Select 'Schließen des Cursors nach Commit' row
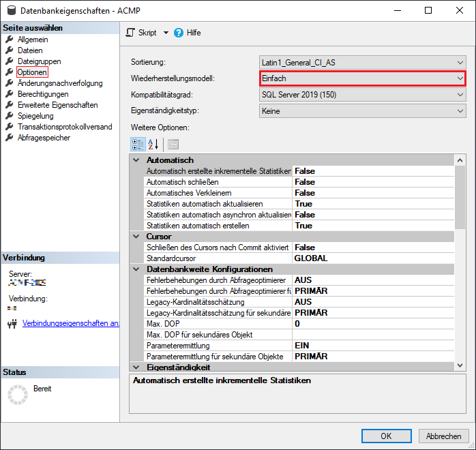476x450 pixels. tap(300, 247)
